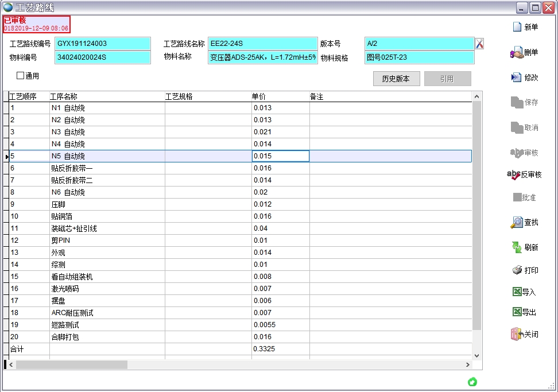Click the 工艺路线名称 field with EE22-24S
Image resolution: width=558 pixels, height=392 pixels.
[x=262, y=44]
